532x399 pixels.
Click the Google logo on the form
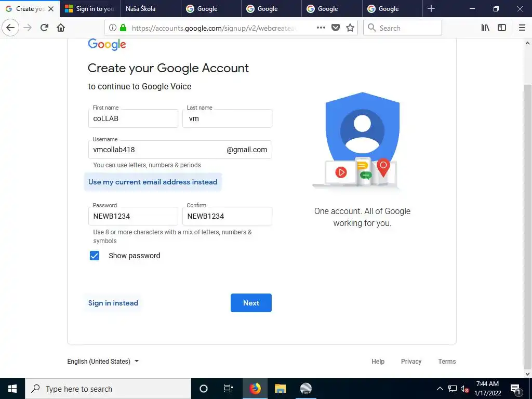click(x=107, y=44)
